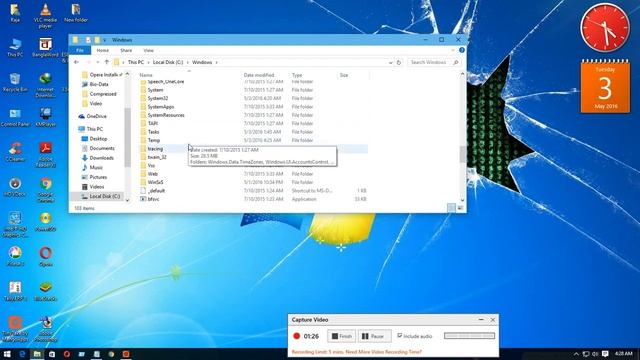Switch to details view button
The width and height of the screenshot is (640, 360).
coord(451,208)
